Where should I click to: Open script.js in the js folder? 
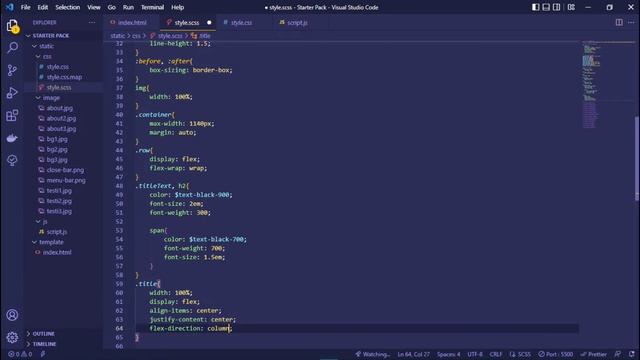tap(57, 231)
